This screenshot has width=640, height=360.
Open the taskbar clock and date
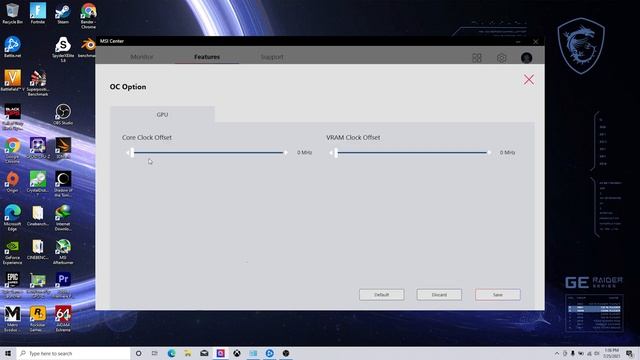[611, 353]
